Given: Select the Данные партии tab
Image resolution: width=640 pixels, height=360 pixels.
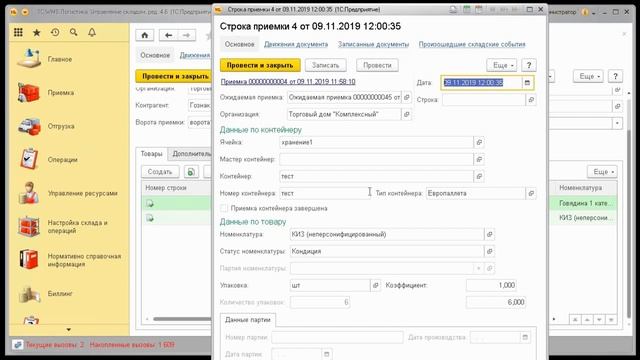Looking at the screenshot, I should tap(248, 320).
